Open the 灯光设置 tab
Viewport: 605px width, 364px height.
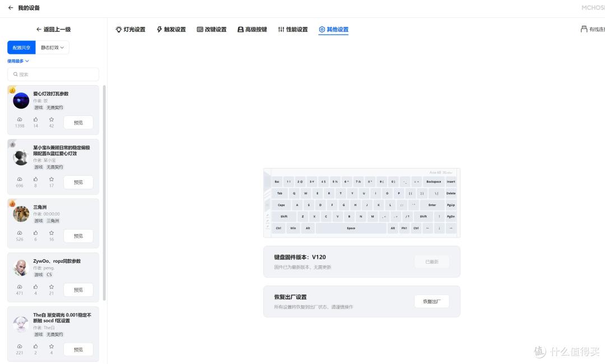click(131, 29)
